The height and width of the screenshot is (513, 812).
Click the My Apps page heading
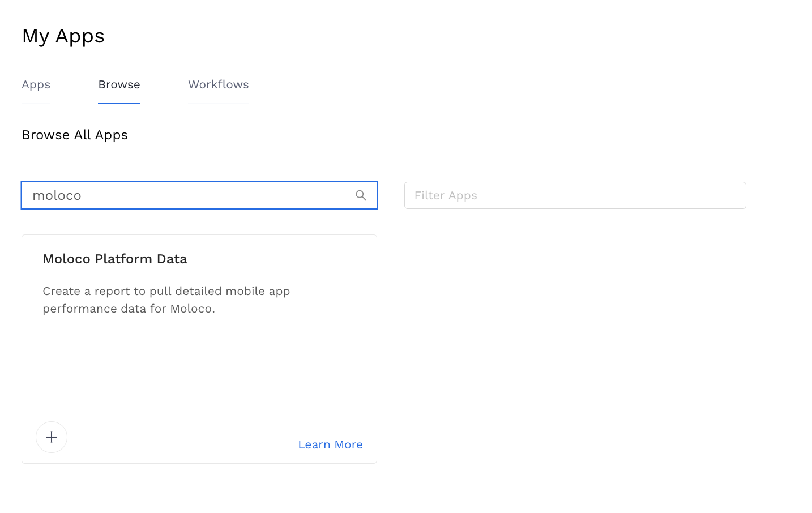[x=63, y=36]
